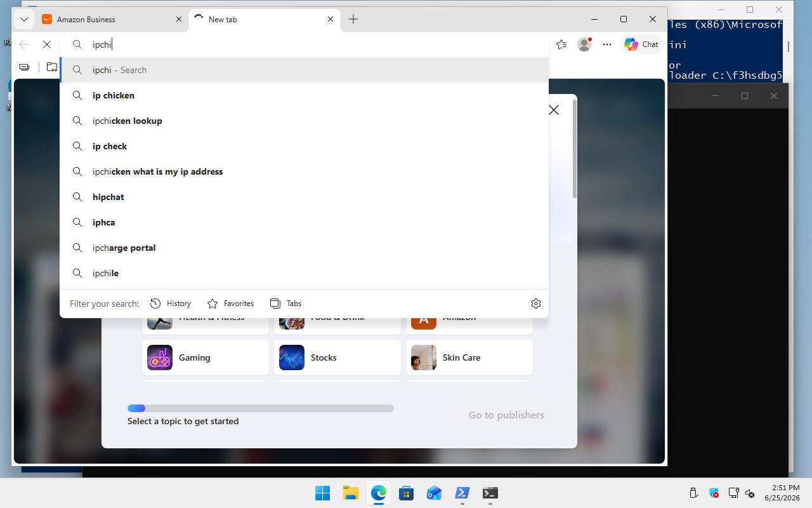Click the first favorites bar icon
Screen dimensions: 812x508
tap(24, 67)
